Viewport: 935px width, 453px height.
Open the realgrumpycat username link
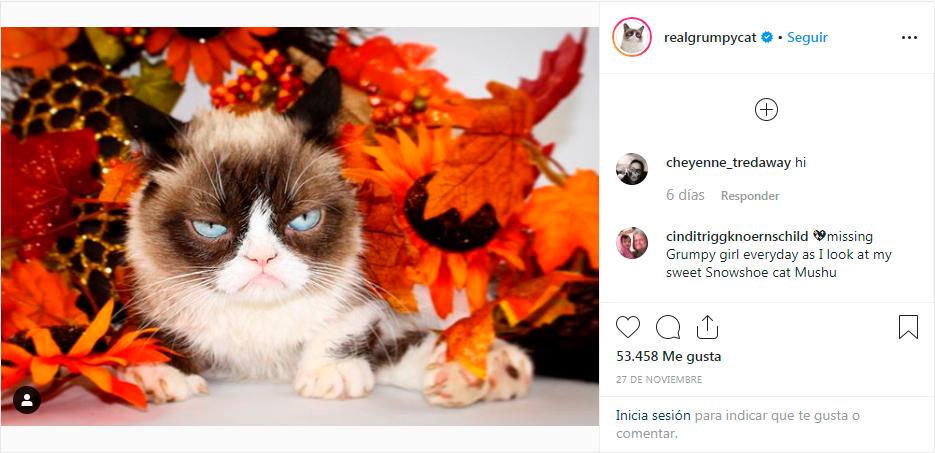[710, 38]
